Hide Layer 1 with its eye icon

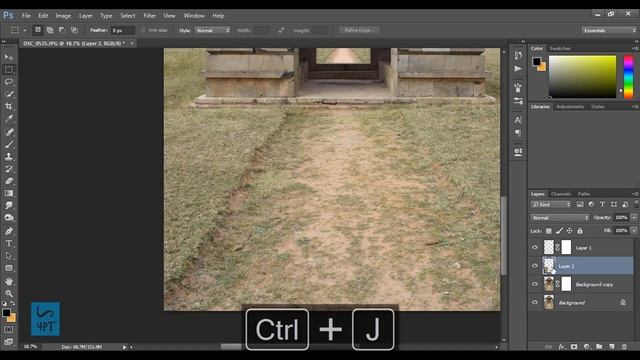point(535,247)
